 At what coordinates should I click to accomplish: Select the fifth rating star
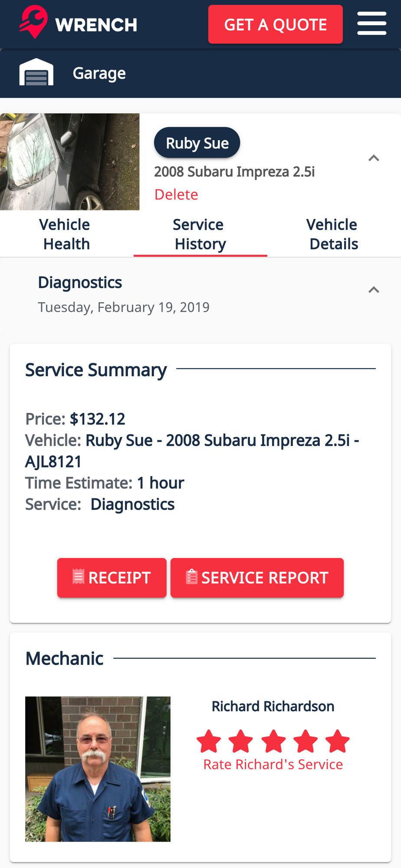[338, 741]
